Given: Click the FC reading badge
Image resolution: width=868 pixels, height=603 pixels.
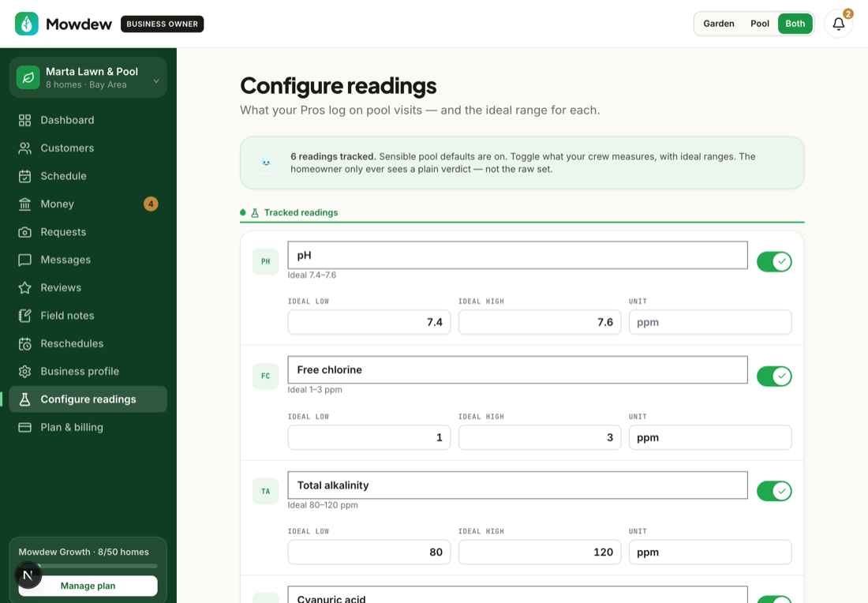Looking at the screenshot, I should click(x=266, y=376).
